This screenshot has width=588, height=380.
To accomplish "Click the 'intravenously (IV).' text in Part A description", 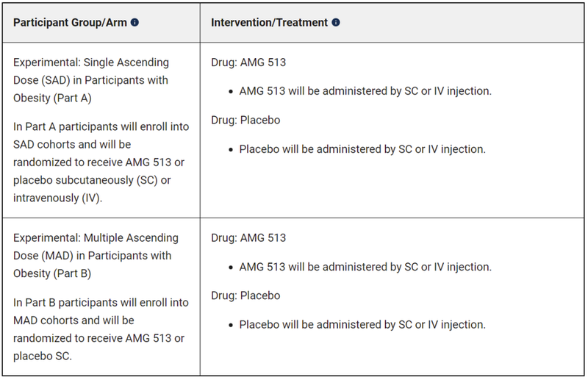I will 57,197.
